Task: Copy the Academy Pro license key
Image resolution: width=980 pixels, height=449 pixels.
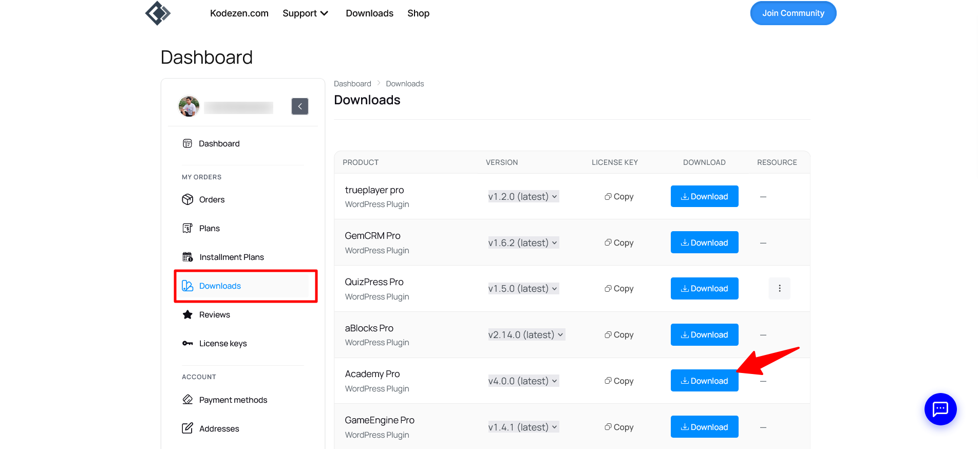Action: tap(619, 381)
